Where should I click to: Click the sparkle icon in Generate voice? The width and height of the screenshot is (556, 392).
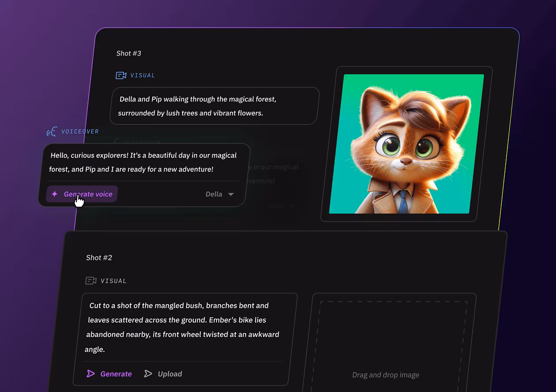click(55, 194)
